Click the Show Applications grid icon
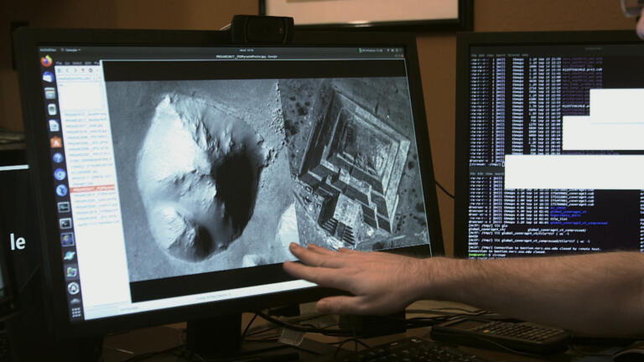 (x=76, y=312)
